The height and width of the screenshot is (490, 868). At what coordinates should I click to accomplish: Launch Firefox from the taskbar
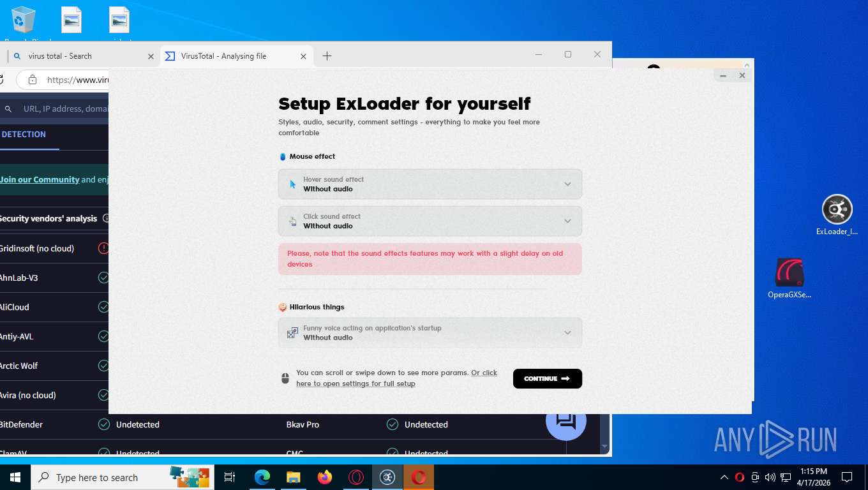point(325,477)
